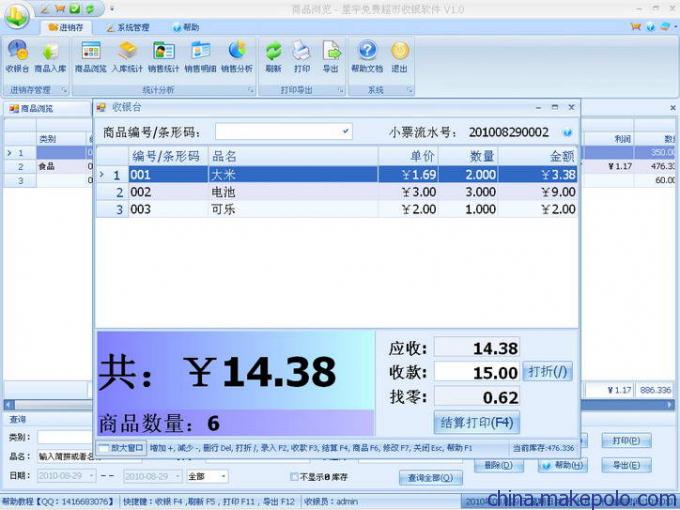The image size is (680, 510).
Task: Open the 商品编号/条形码 combo box dropdown
Action: pos(346,131)
